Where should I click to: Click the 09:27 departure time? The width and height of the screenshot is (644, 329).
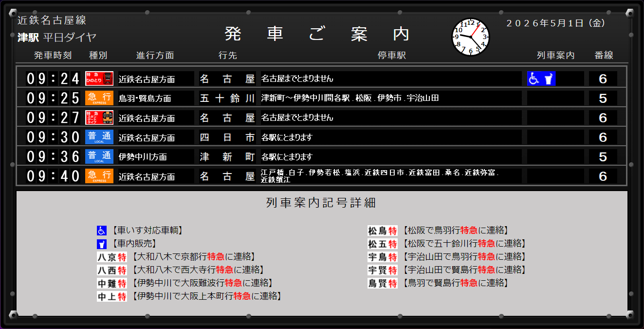click(x=53, y=117)
